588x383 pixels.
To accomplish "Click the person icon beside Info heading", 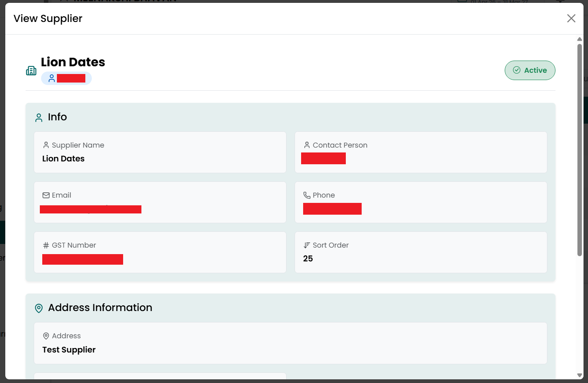I will [x=39, y=118].
